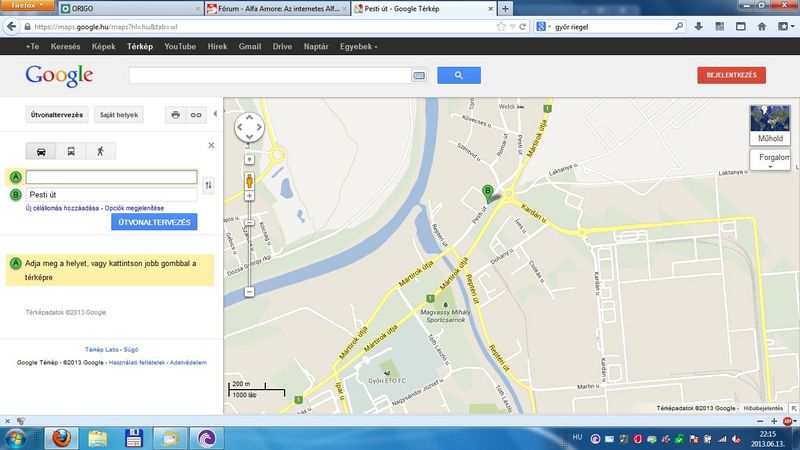Expand the Forgalom layers dropdown

point(770,160)
